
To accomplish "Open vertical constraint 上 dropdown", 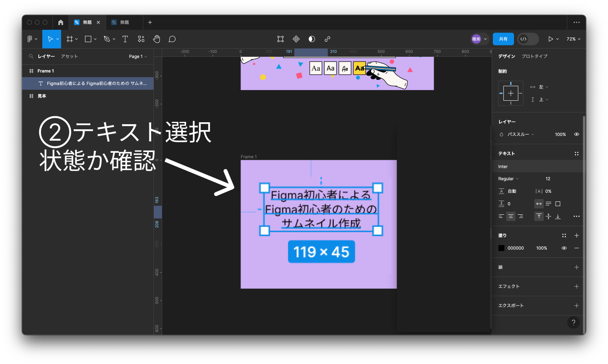I will [x=543, y=100].
